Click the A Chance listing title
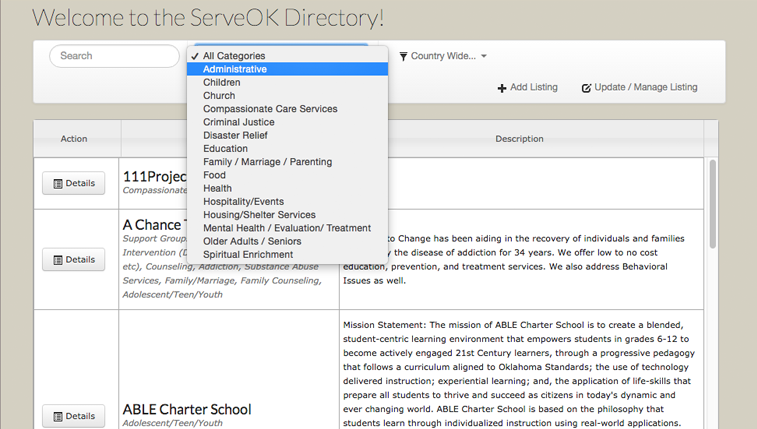 [154, 225]
